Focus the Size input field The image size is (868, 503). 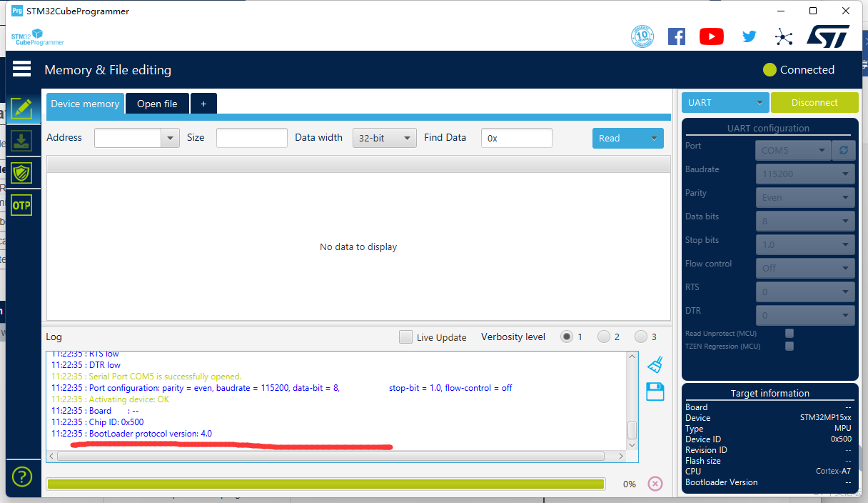tap(252, 138)
